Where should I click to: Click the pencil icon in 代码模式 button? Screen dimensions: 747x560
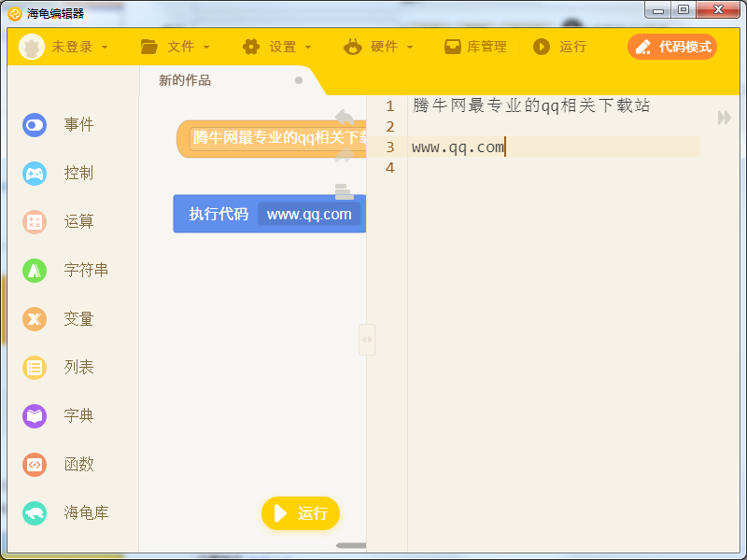point(643,47)
